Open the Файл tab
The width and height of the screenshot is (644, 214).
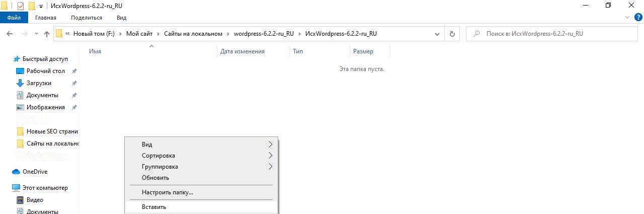click(14, 18)
